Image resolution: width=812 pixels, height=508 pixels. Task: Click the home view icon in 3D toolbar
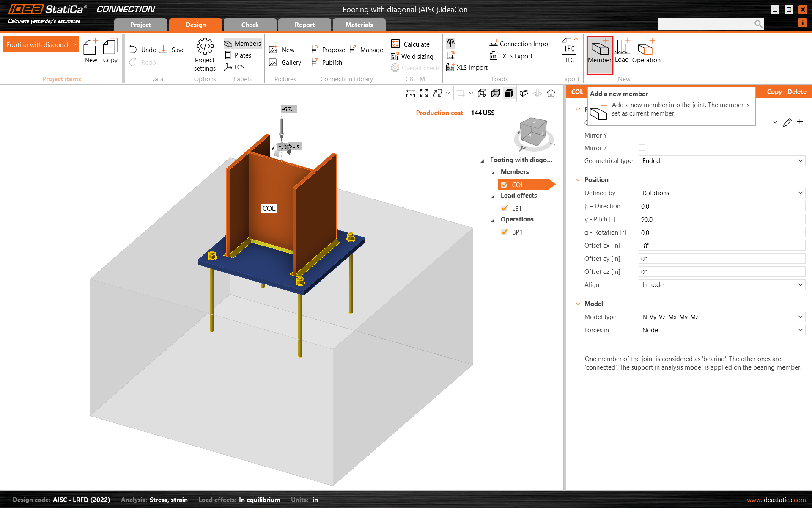click(x=551, y=93)
